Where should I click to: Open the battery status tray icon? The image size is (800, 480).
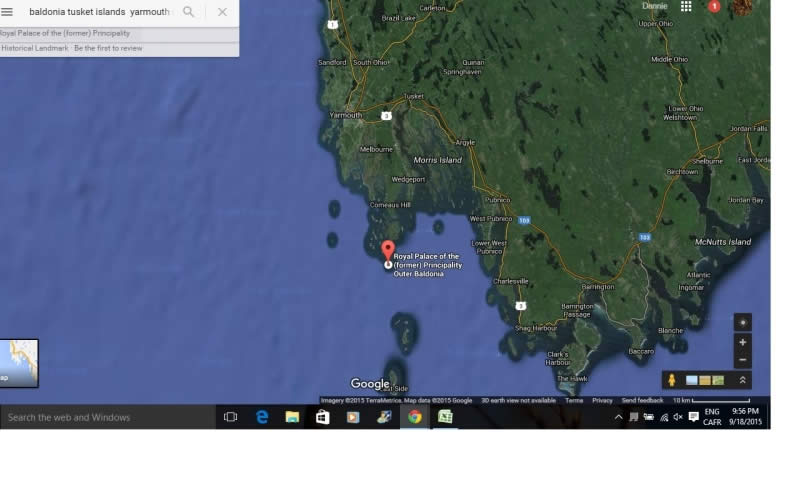point(648,417)
